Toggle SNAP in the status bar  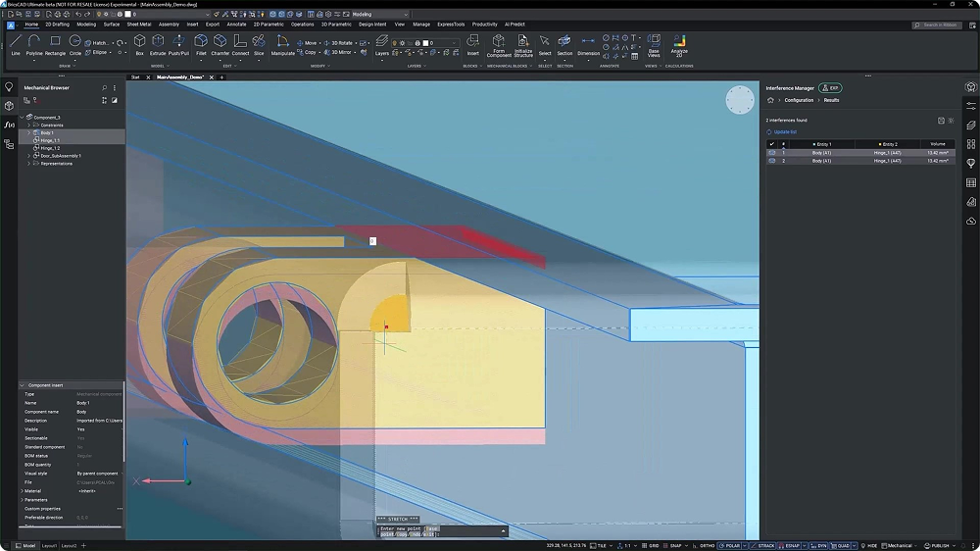pos(672,545)
